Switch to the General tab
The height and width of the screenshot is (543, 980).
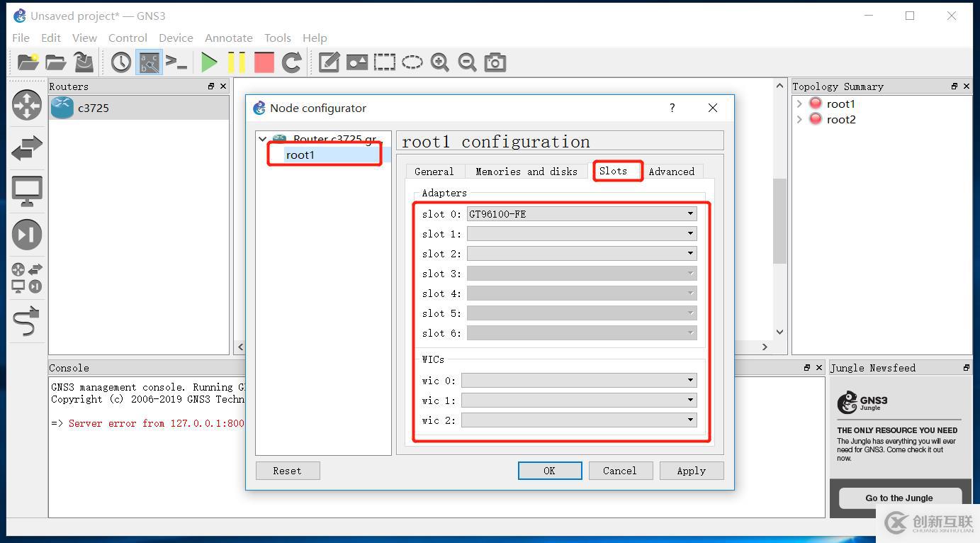pyautogui.click(x=434, y=172)
